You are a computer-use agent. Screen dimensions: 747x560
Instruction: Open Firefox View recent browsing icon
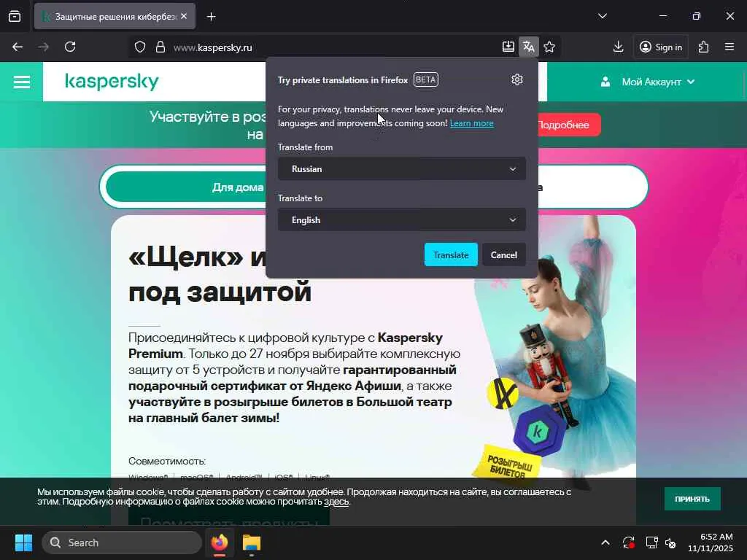[x=15, y=16]
